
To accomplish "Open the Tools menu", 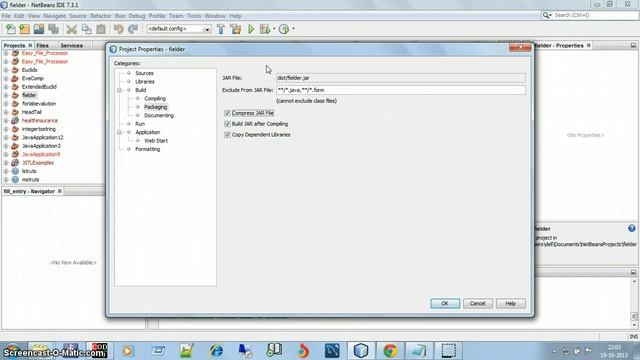I will point(194,16).
